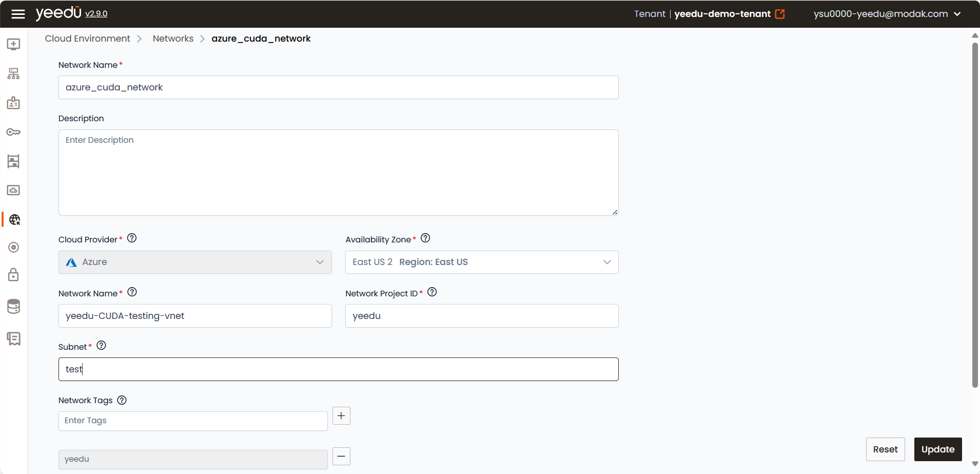Open the lock security sidebar icon
Image resolution: width=980 pixels, height=474 pixels.
coord(14,275)
